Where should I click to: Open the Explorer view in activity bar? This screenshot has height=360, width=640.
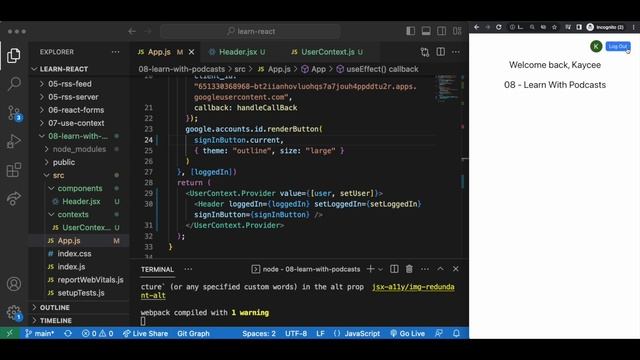[13, 55]
